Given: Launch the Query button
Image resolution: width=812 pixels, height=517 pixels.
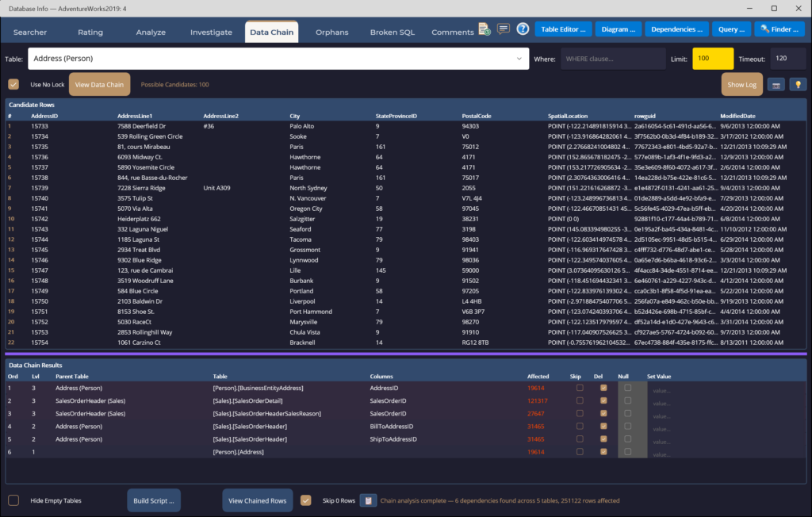Looking at the screenshot, I should click(731, 29).
